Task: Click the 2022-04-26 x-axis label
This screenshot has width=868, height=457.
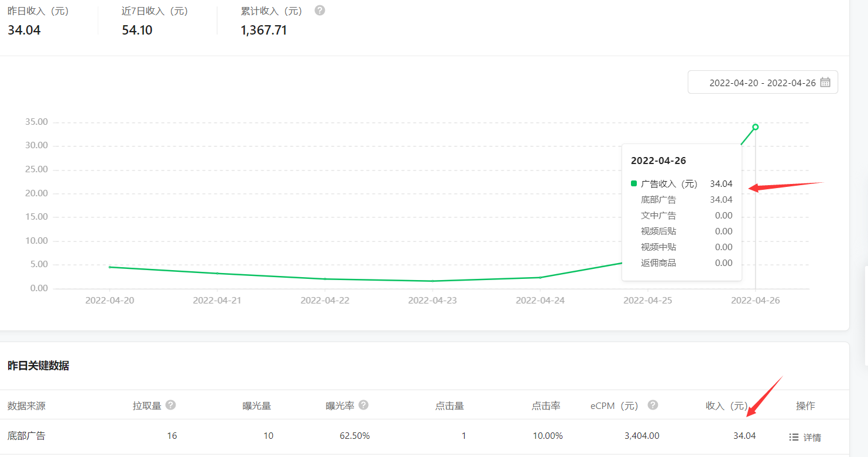Action: (756, 300)
